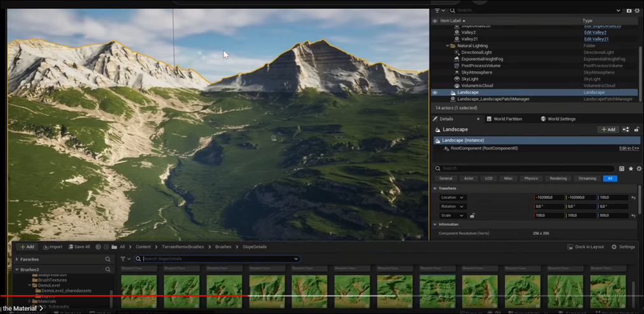644x314 pixels.
Task: Open Content in the breadcrumb path
Action: click(x=144, y=247)
